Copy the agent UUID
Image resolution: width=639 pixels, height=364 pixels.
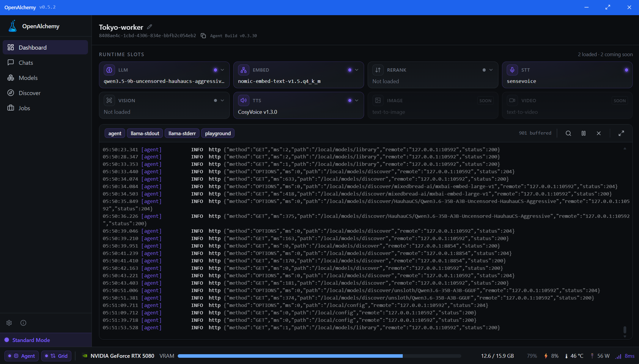tap(203, 36)
